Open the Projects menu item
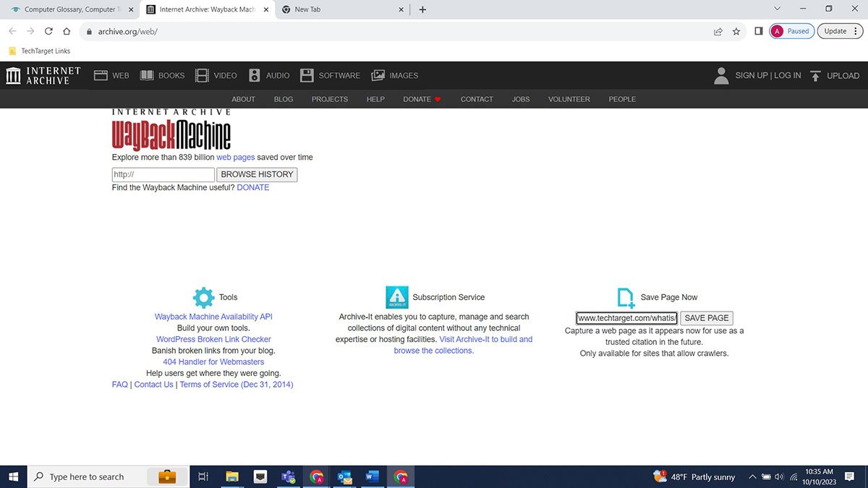 tap(329, 99)
